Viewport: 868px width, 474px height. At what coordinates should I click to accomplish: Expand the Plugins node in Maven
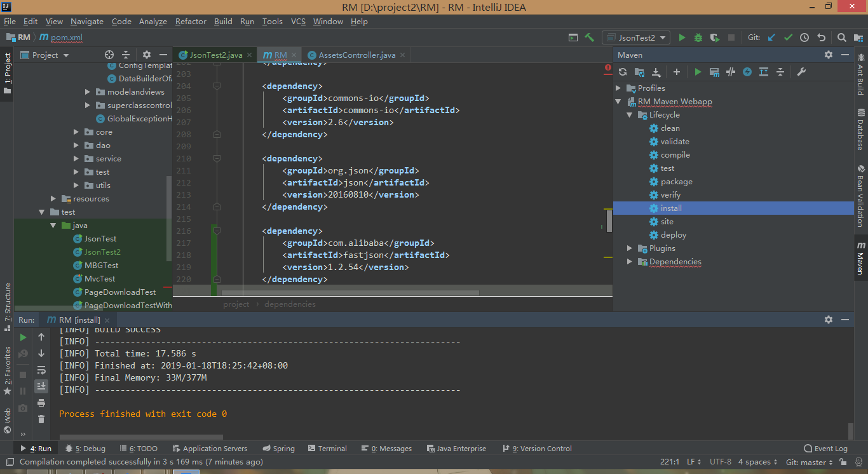(630, 248)
